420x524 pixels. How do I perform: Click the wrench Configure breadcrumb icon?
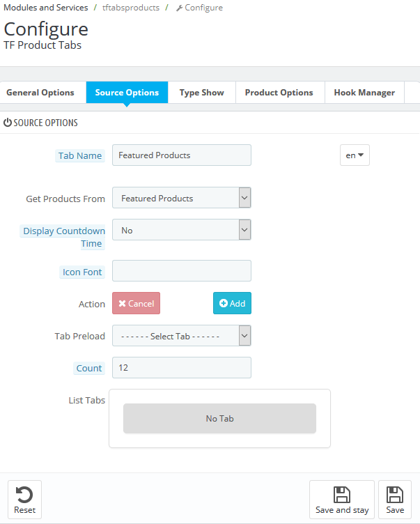(180, 8)
